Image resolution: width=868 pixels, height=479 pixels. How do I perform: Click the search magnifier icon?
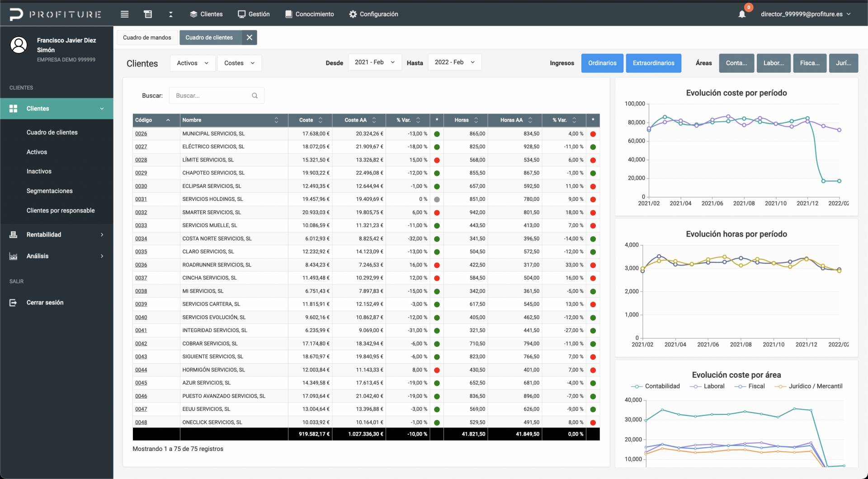coord(255,95)
